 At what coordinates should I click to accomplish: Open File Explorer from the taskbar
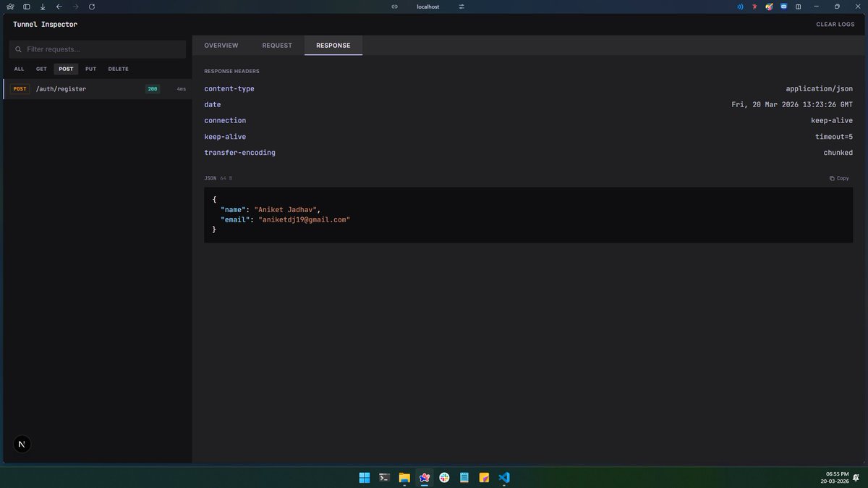[404, 478]
